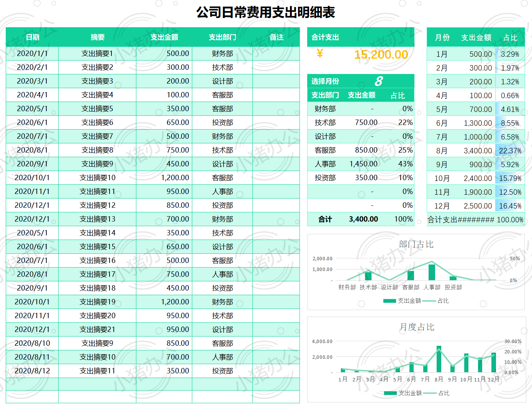
Task: Select the cell 支出摘要21
Action: 97,329
